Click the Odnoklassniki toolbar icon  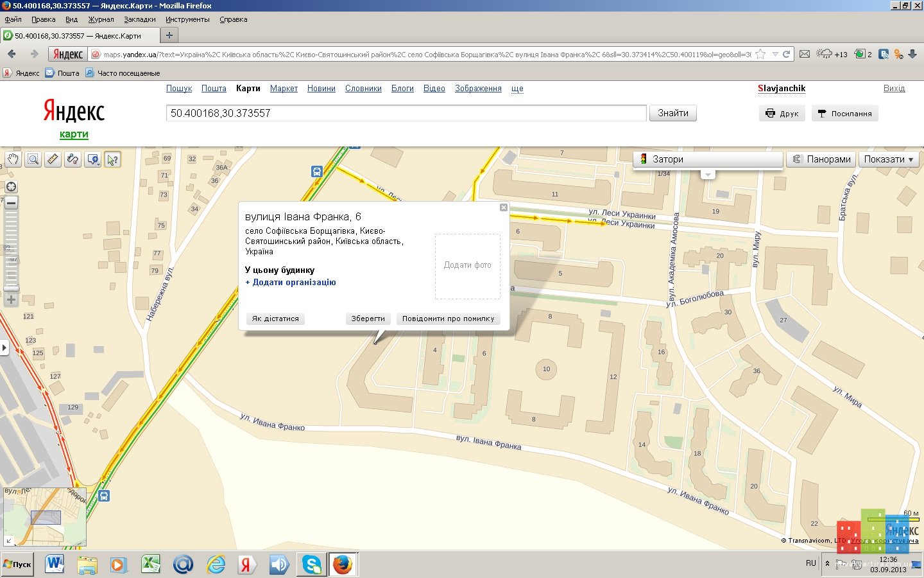click(898, 55)
